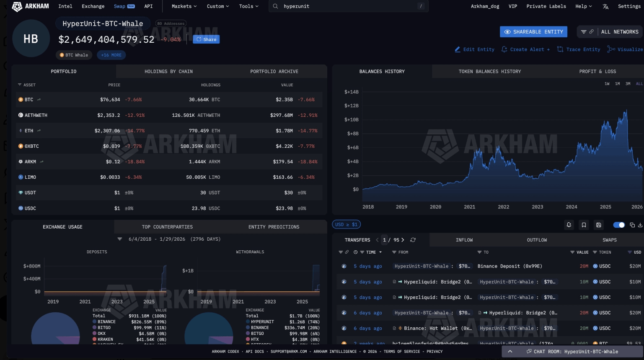The height and width of the screenshot is (360, 644).
Task: Go to previous transfers page
Action: pos(377,240)
